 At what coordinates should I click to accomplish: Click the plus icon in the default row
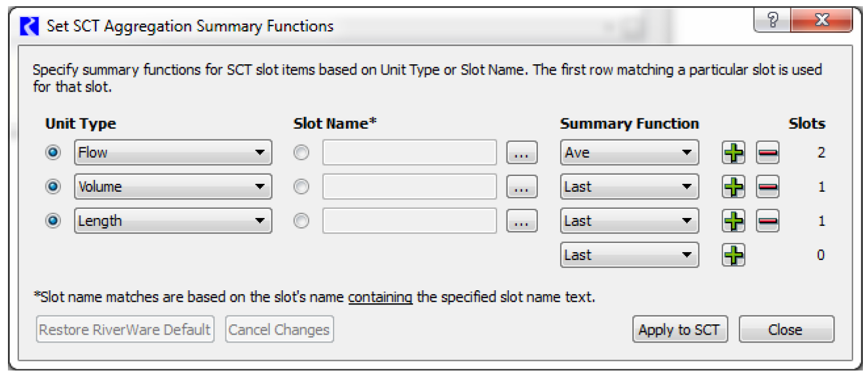(734, 255)
